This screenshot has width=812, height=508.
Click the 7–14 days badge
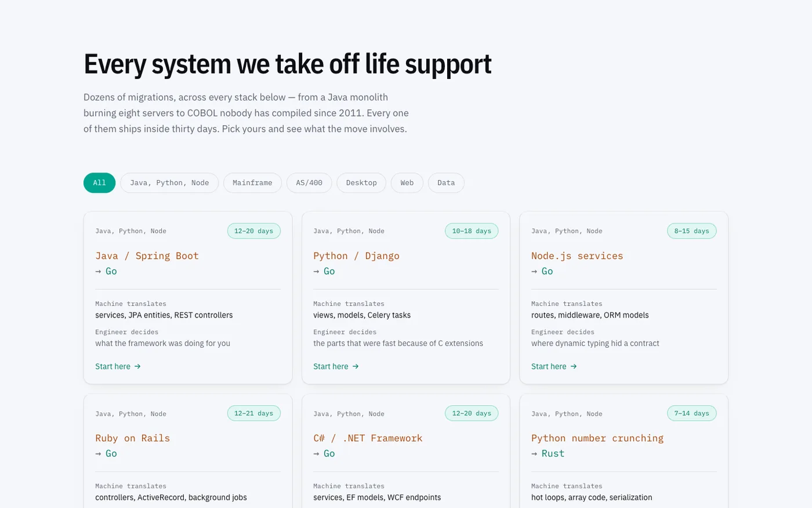point(692,413)
